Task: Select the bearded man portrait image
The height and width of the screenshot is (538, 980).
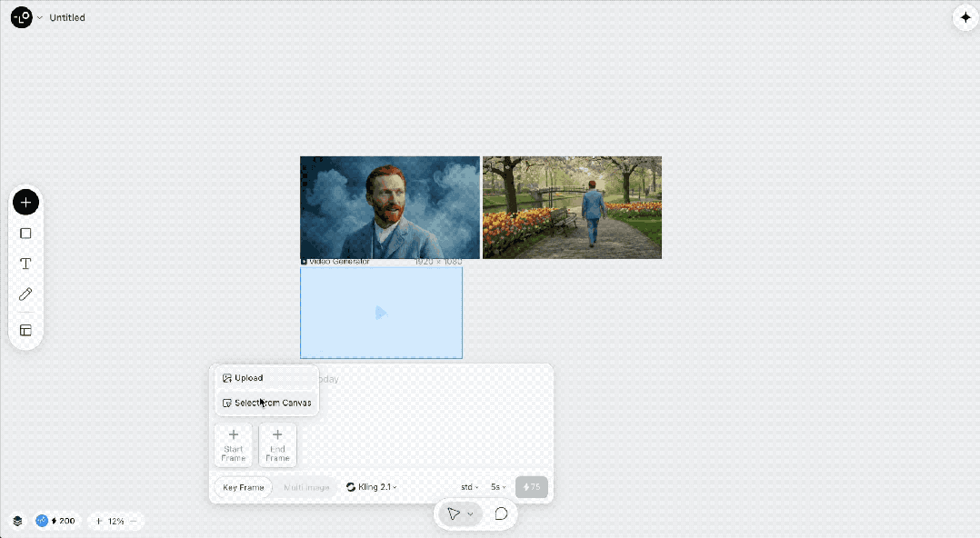Action: 390,207
